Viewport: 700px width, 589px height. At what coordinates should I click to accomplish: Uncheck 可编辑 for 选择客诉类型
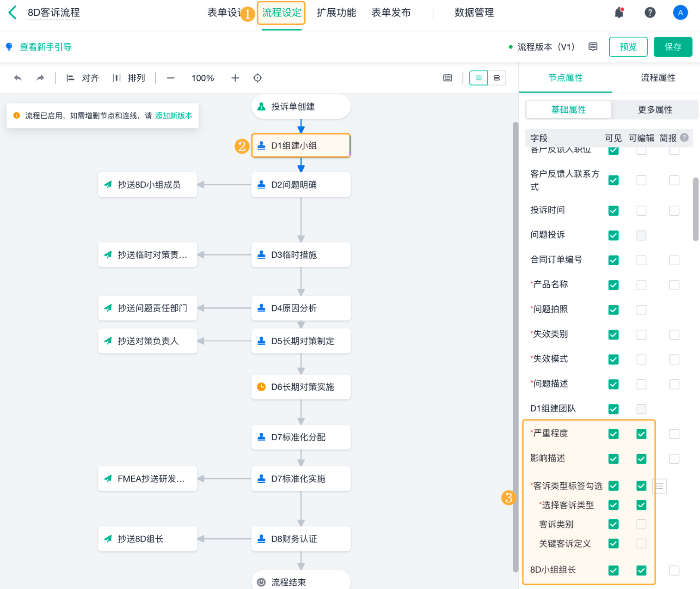tap(641, 505)
